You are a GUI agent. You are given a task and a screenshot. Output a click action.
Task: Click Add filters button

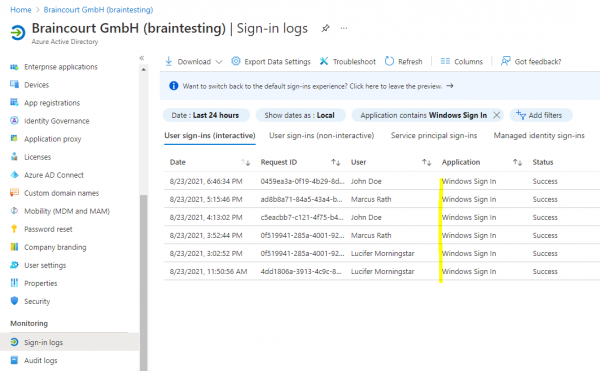(x=541, y=115)
